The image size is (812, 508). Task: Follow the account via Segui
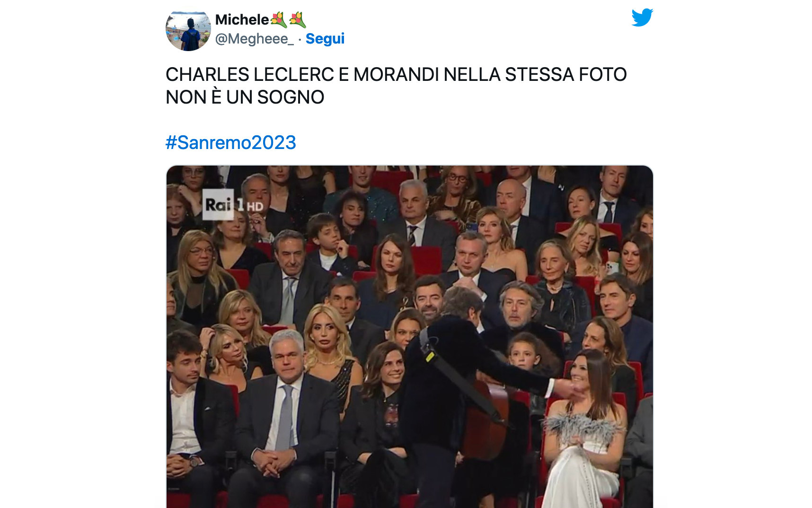coord(325,39)
